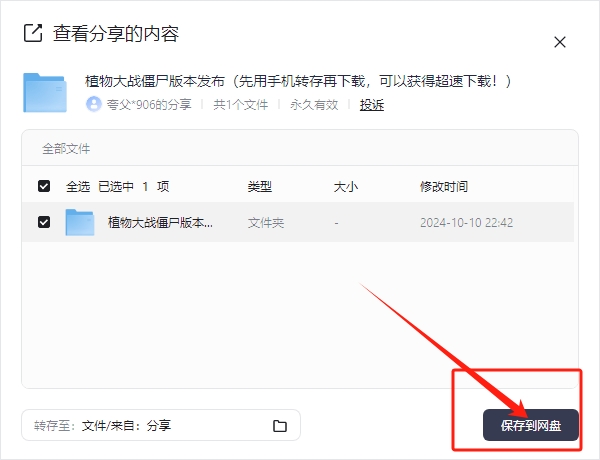
Task: Click the share icon beside 查看分享的内容
Action: click(32, 33)
